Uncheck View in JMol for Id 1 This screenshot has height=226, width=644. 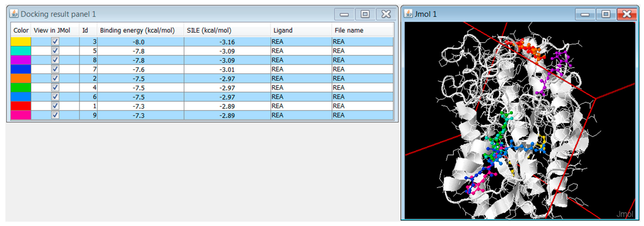(x=55, y=106)
